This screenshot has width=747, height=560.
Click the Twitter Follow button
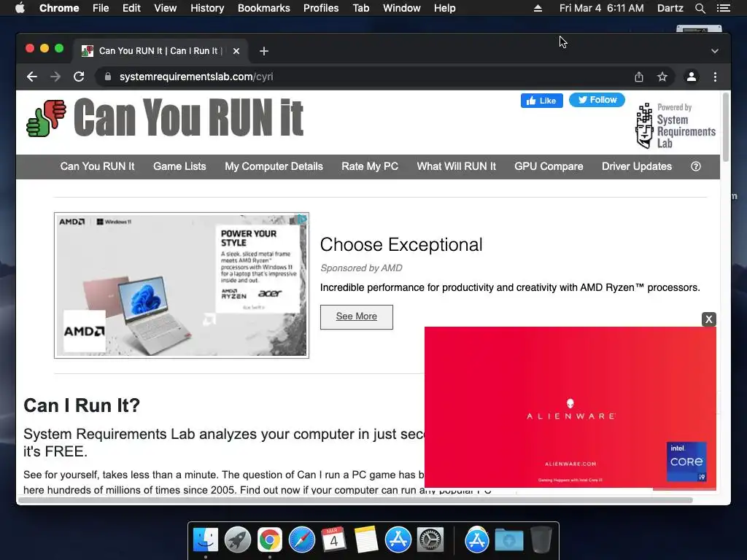(597, 100)
